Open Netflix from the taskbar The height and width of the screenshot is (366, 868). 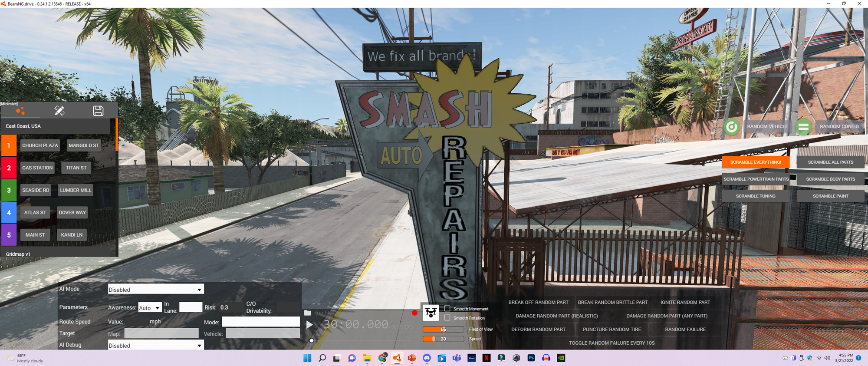pos(487,358)
